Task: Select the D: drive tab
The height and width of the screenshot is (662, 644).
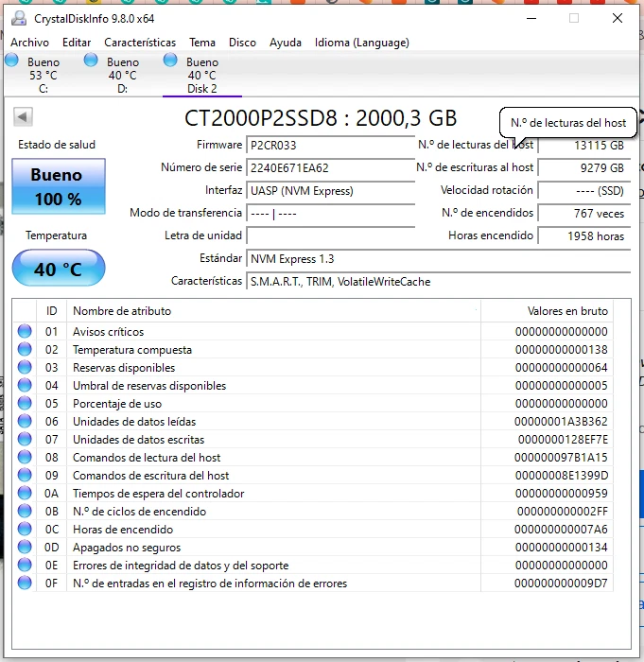Action: 122,75
